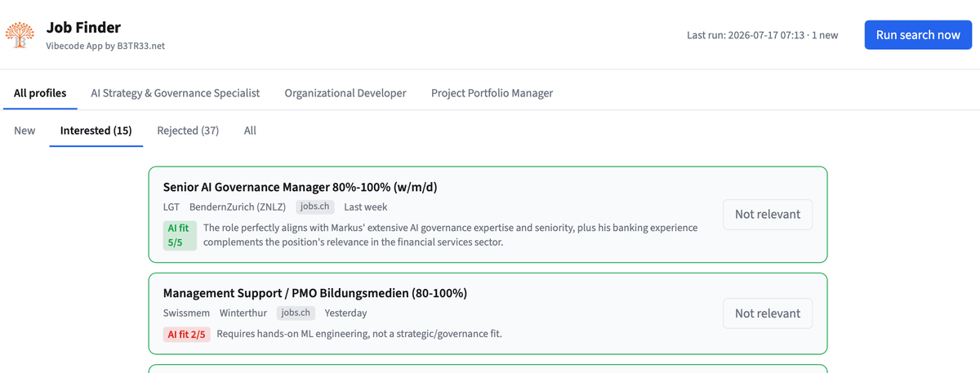Run search now
Image resolution: width=980 pixels, height=373 pixels.
pyautogui.click(x=918, y=35)
